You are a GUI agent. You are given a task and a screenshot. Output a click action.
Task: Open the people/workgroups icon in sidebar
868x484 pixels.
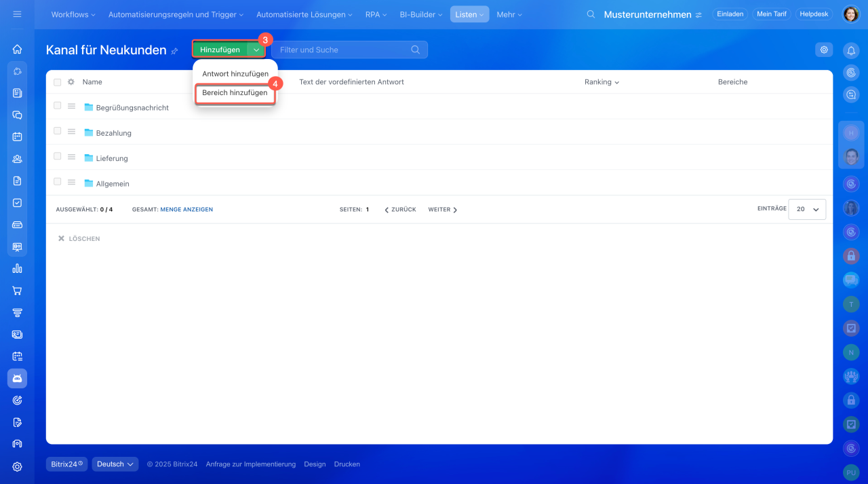[17, 159]
